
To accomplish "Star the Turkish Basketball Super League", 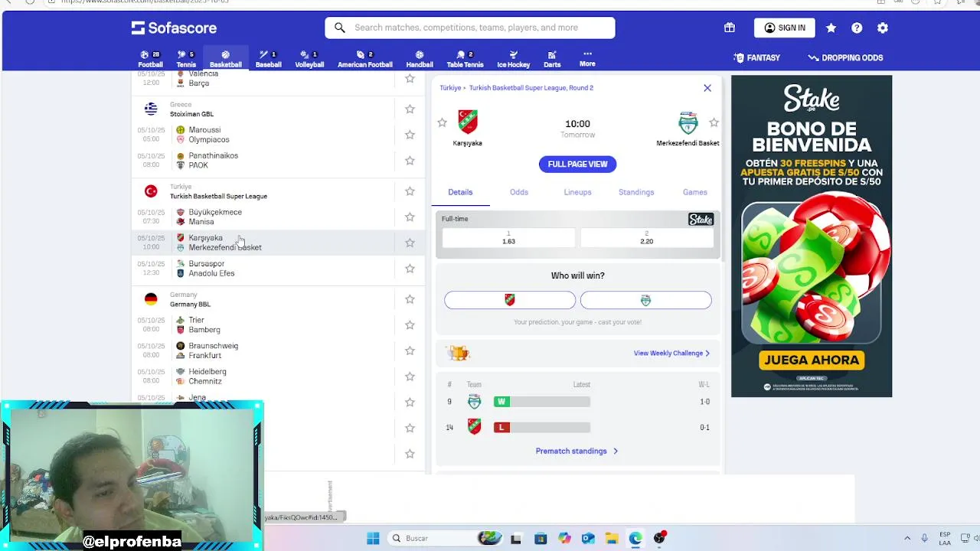I will (410, 191).
